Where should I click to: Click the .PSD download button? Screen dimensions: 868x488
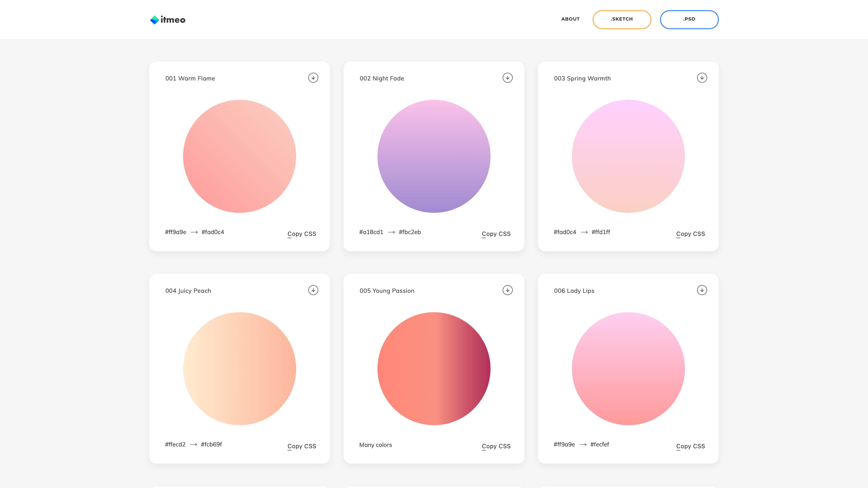tap(689, 19)
